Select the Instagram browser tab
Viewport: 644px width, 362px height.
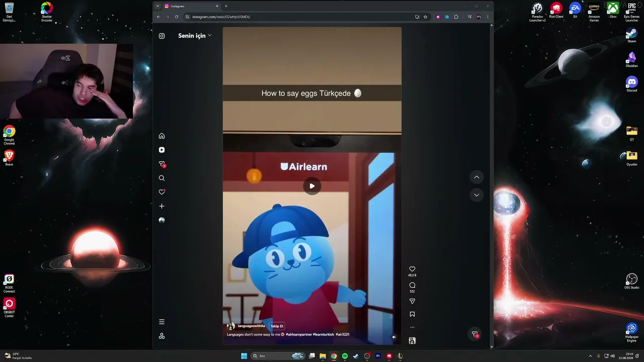192,6
